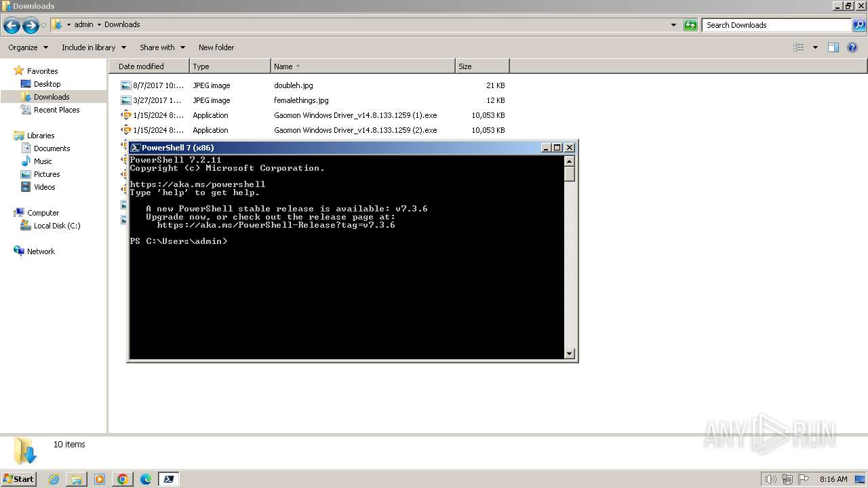The width and height of the screenshot is (868, 488).
Task: Open the network tray icon
Action: click(787, 479)
